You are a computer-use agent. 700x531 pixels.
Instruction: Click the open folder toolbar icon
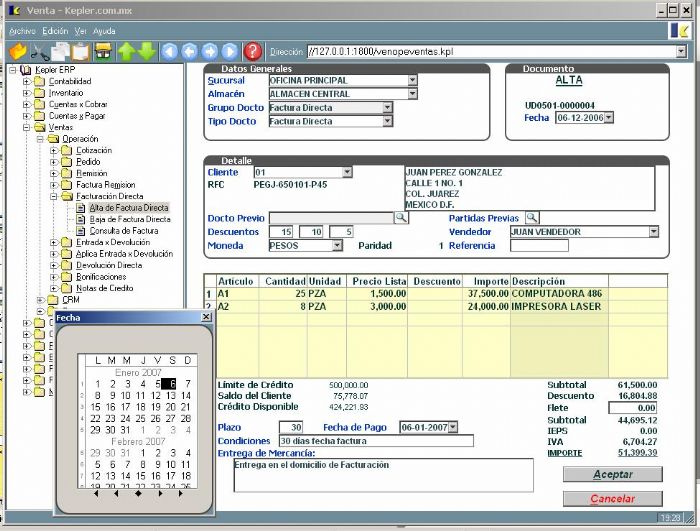(17, 51)
